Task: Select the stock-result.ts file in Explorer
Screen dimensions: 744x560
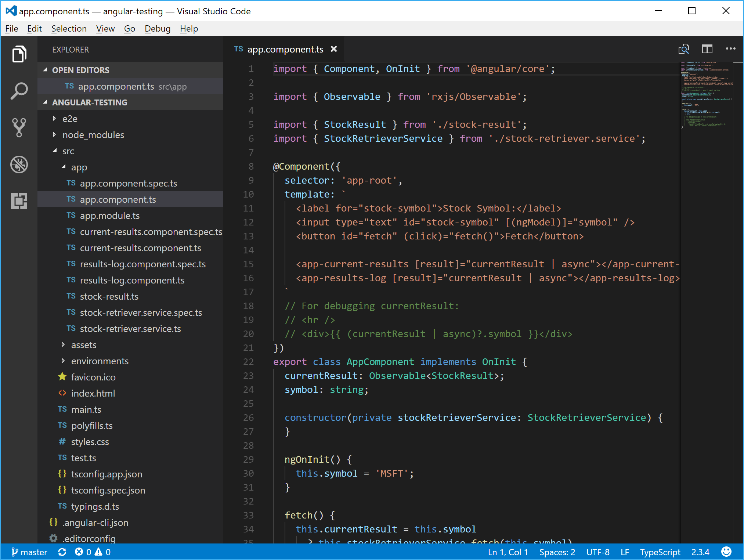Action: tap(109, 296)
